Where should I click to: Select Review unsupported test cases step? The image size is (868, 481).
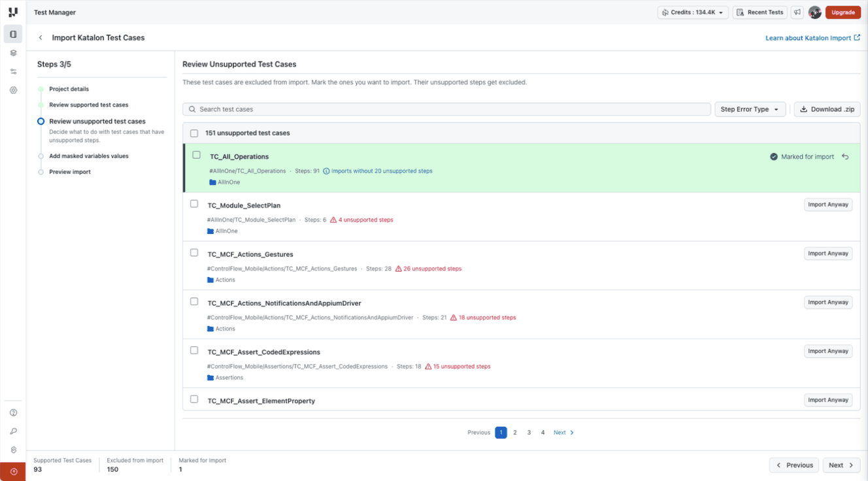[x=97, y=122]
